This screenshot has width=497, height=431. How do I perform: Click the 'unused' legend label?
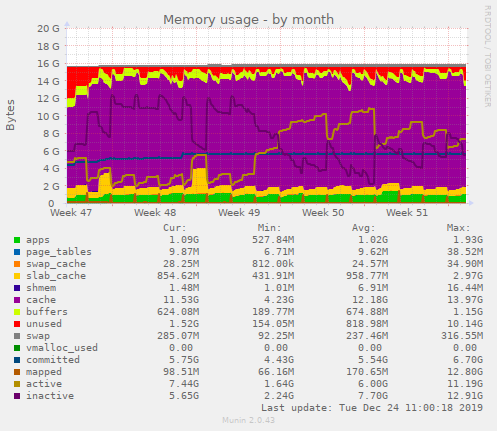click(44, 324)
